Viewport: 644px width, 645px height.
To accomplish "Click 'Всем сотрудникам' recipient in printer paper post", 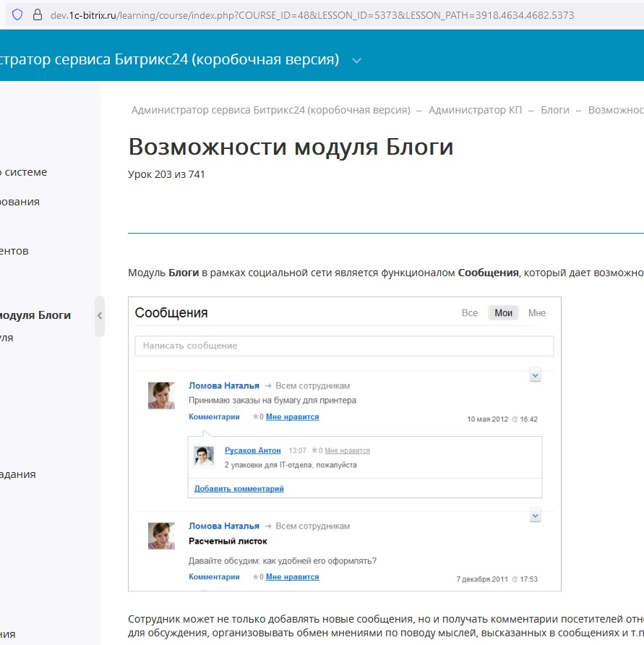I will click(312, 386).
